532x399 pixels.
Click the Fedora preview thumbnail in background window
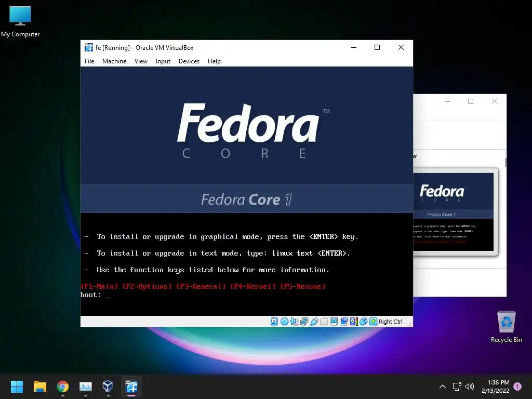point(453,212)
